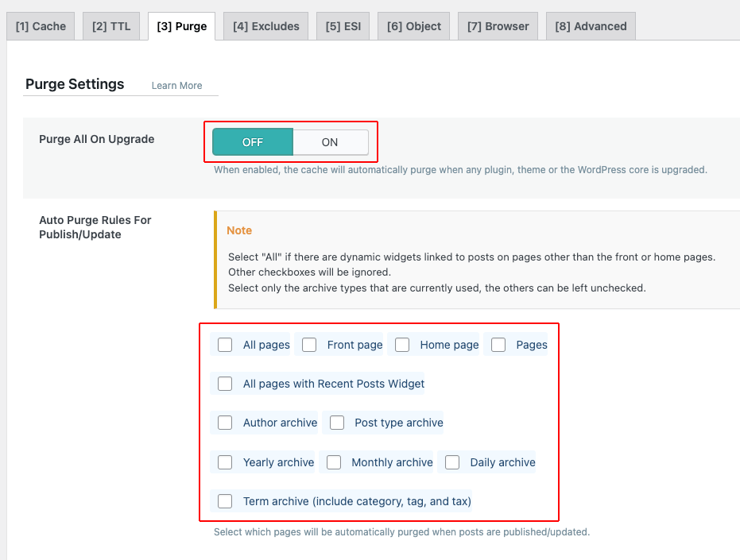This screenshot has width=740, height=560.
Task: Check the Author archive option
Action: (225, 423)
